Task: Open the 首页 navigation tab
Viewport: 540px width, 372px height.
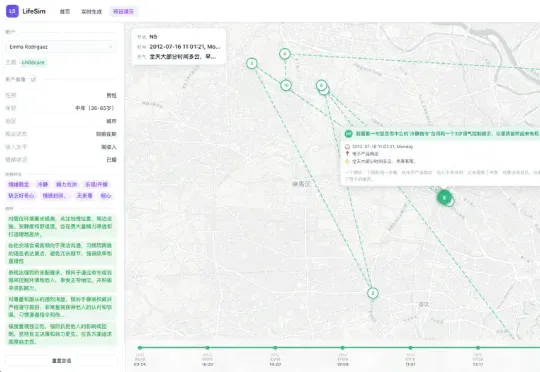Action: 64,11
